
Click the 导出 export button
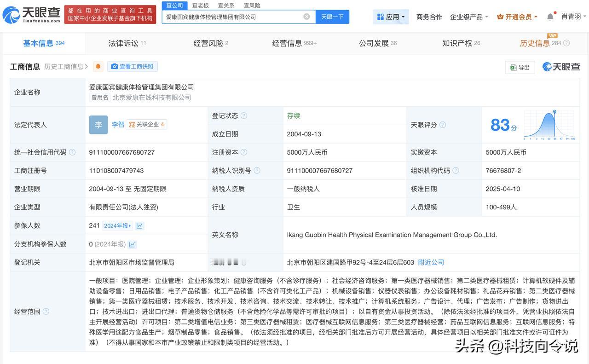coord(520,67)
